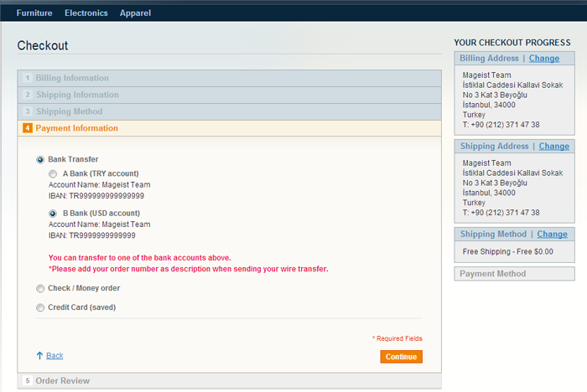
Task: Change the Shipping Method
Action: pyautogui.click(x=552, y=235)
